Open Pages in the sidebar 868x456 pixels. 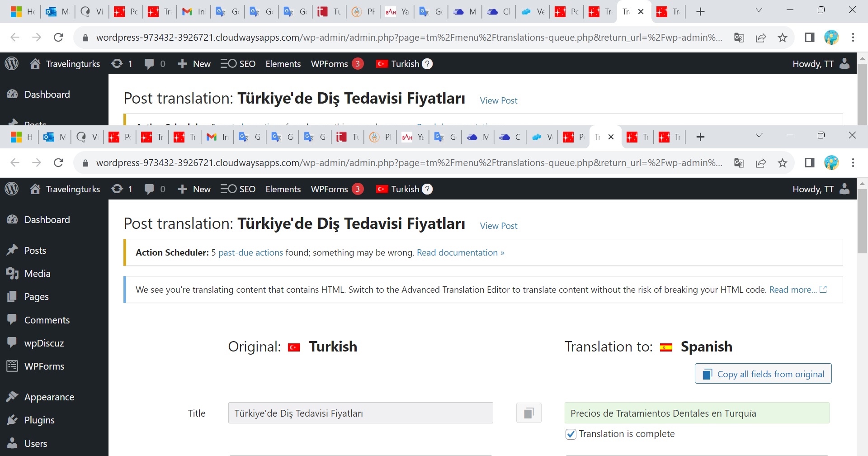(x=36, y=297)
